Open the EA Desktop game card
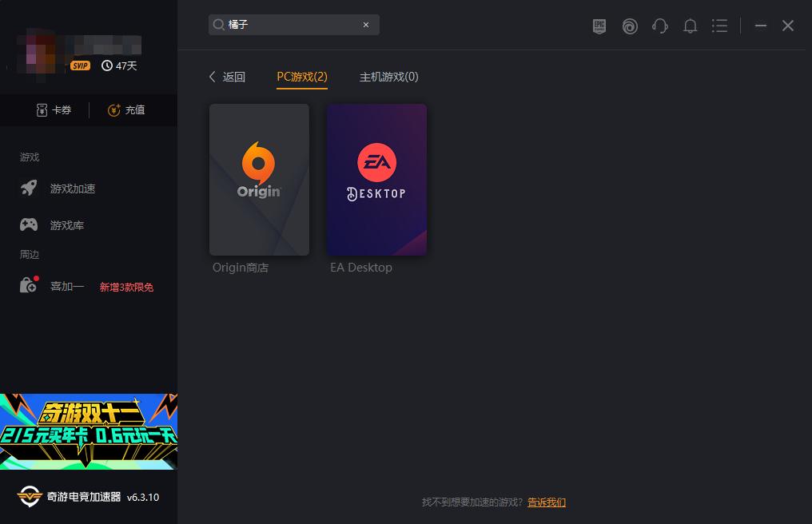The width and height of the screenshot is (812, 524). [x=376, y=180]
